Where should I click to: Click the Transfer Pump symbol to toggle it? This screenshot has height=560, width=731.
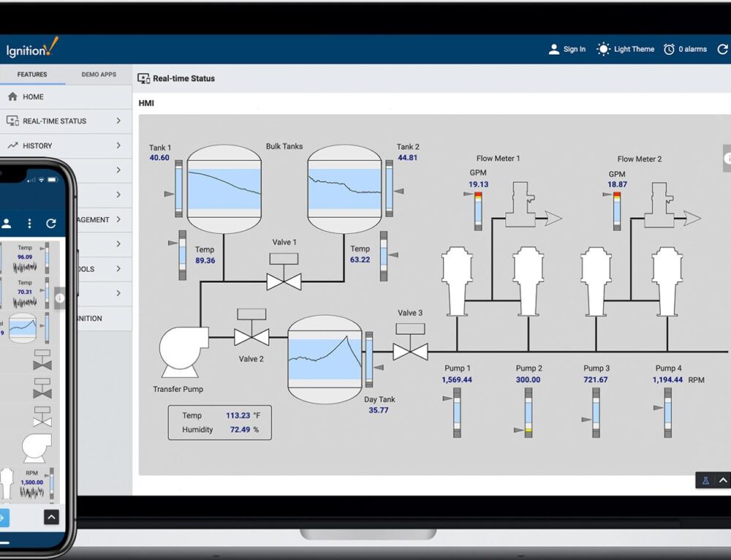(180, 349)
